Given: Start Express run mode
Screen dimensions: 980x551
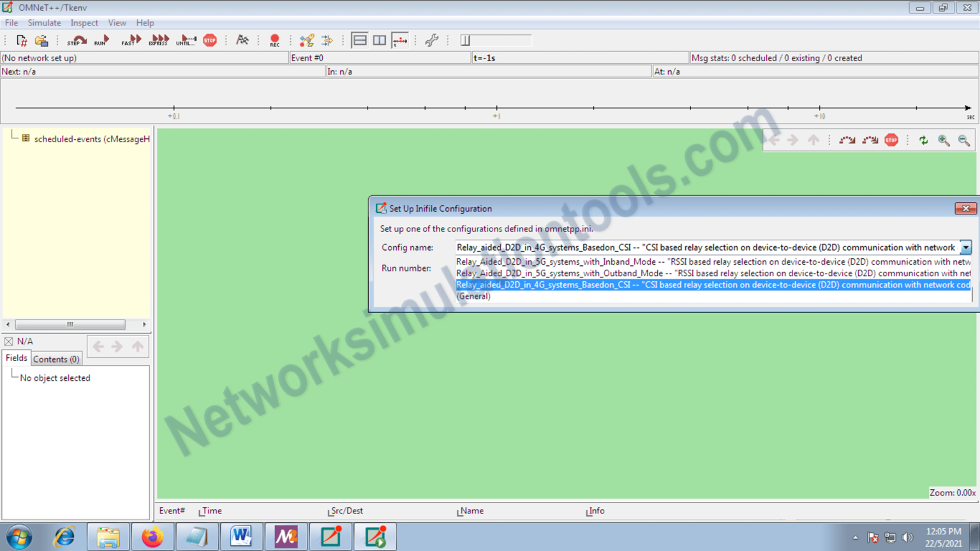Looking at the screenshot, I should (158, 40).
